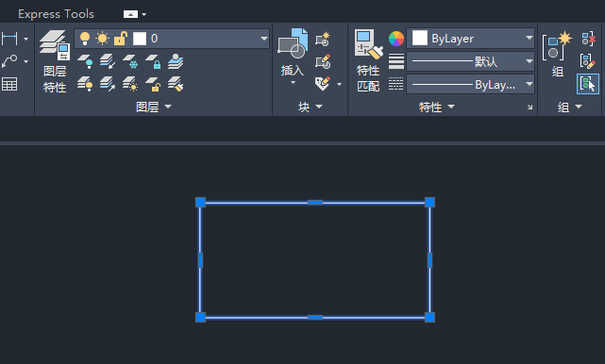Click 特性匹配 match properties button
Viewport: 605px width, 364px height.
[368, 61]
